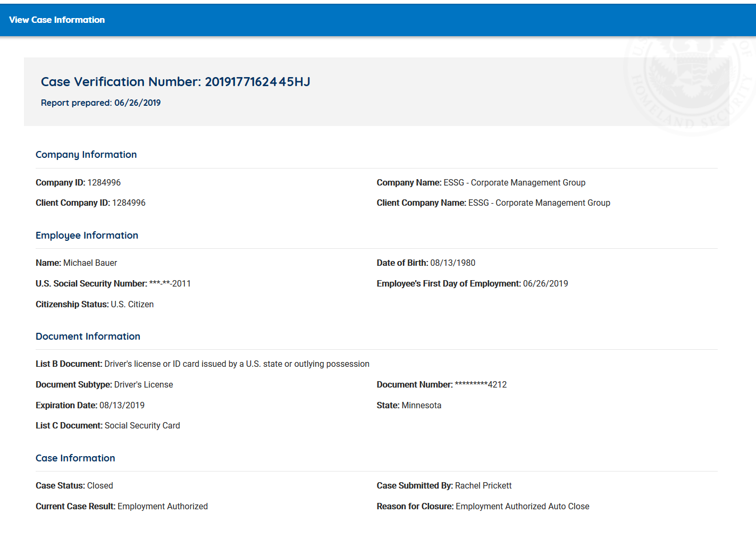
Task: Click the employee name Michael Bauer
Action: click(x=90, y=263)
